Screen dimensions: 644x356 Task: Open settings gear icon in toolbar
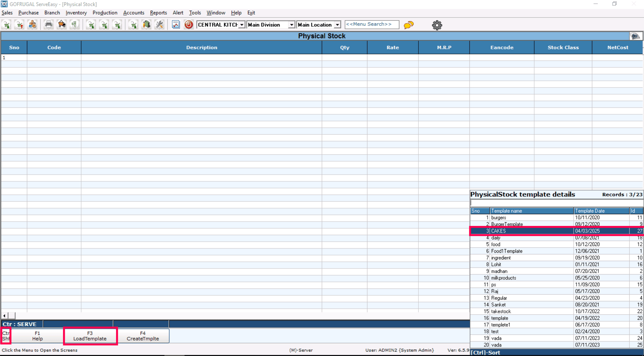click(437, 25)
